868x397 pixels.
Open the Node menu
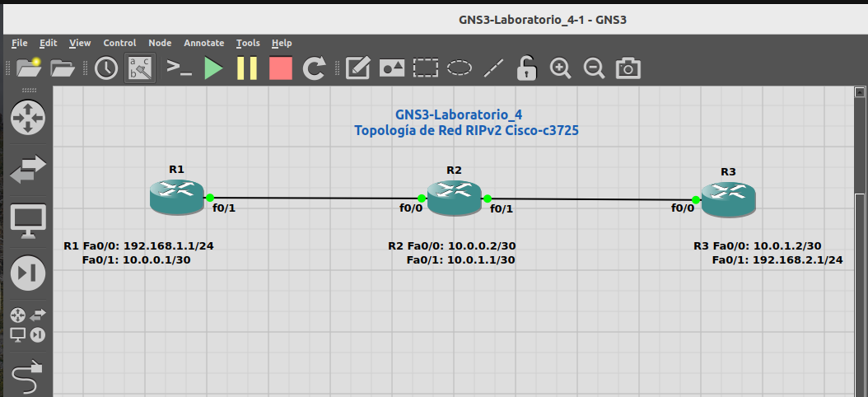tap(160, 43)
